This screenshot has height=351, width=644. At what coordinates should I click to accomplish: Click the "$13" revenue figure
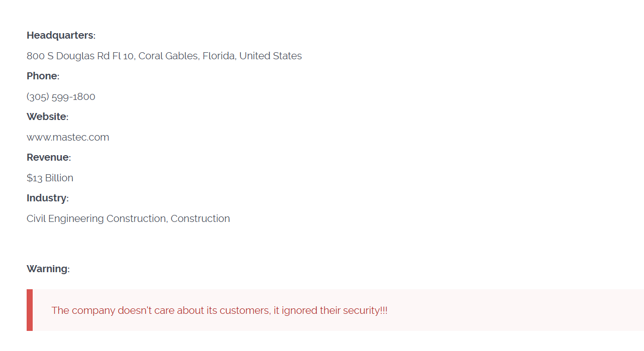click(35, 178)
